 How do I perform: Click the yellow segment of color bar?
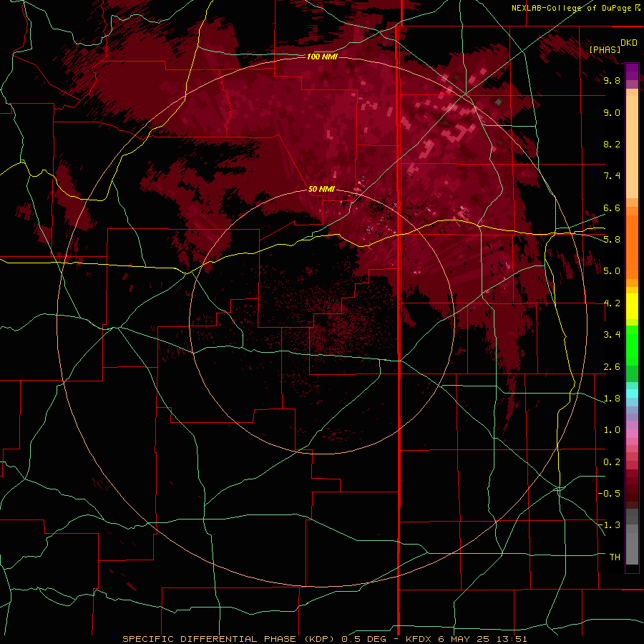pos(632,306)
